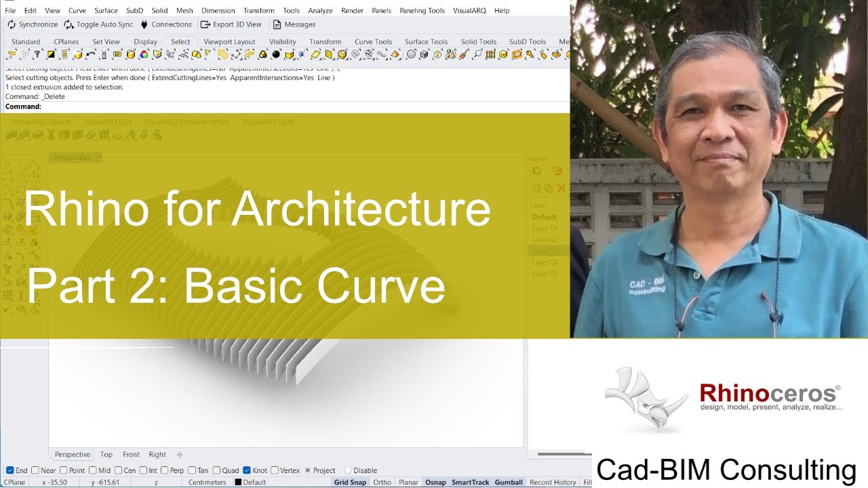Switch to the Front viewport tab
Screen dimensions: 868x488
click(x=131, y=455)
